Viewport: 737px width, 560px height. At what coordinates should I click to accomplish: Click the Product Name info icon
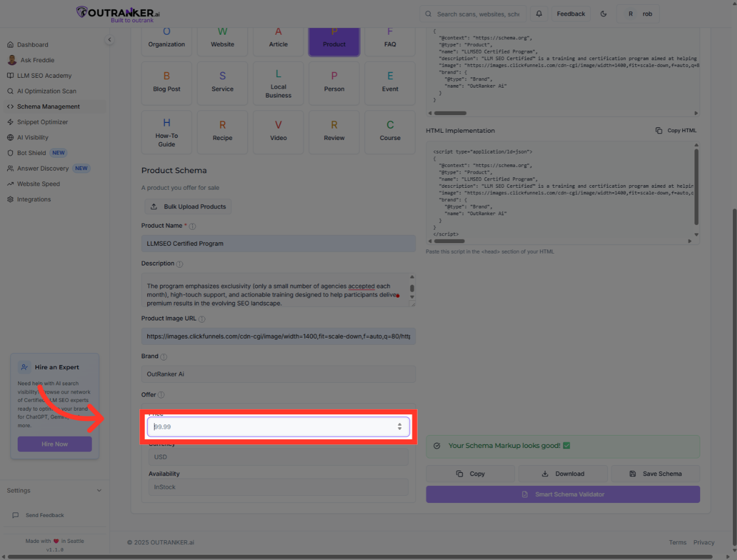pos(192,227)
